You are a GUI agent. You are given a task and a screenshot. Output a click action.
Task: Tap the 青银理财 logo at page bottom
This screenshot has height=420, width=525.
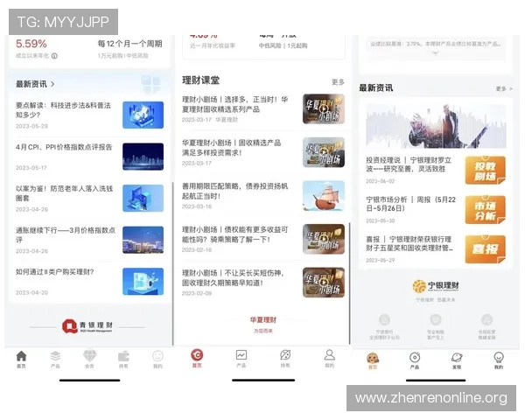tap(87, 325)
